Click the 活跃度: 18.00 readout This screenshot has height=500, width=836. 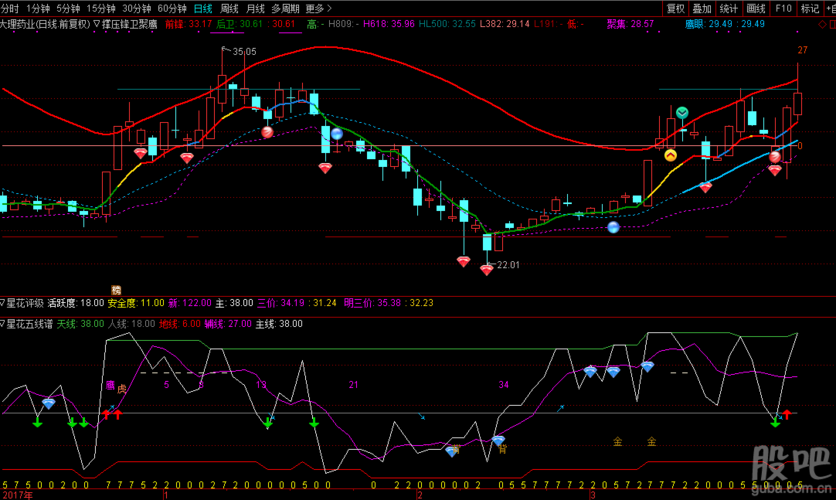tap(76, 303)
